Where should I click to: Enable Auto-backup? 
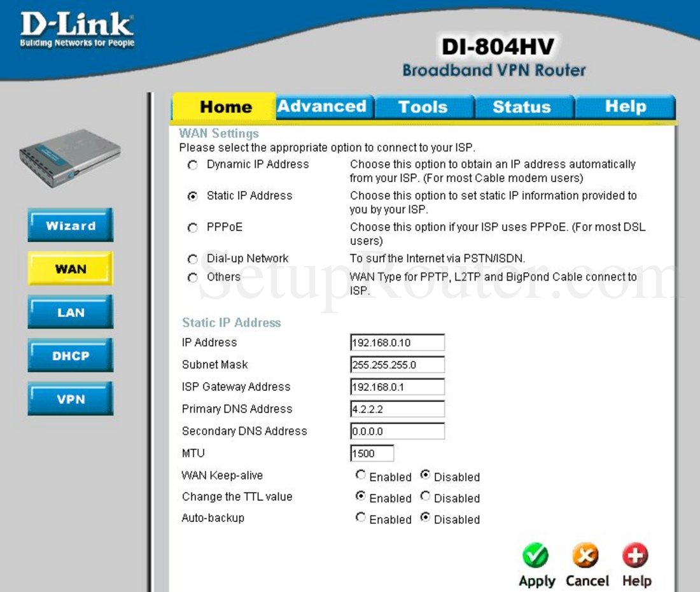(361, 518)
